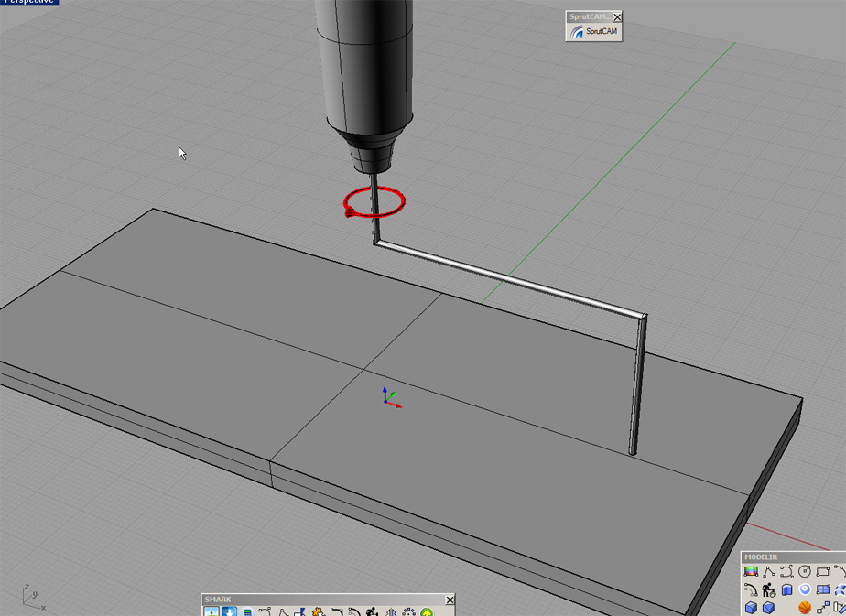Select the polyline tool in MODELIR
846x616 pixels.
pyautogui.click(x=769, y=572)
